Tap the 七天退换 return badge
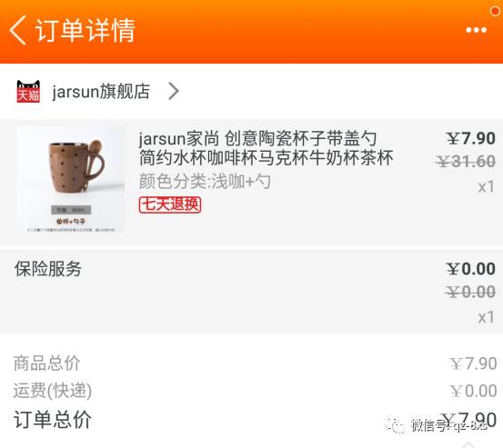The width and height of the screenshot is (503, 448). pyautogui.click(x=170, y=204)
